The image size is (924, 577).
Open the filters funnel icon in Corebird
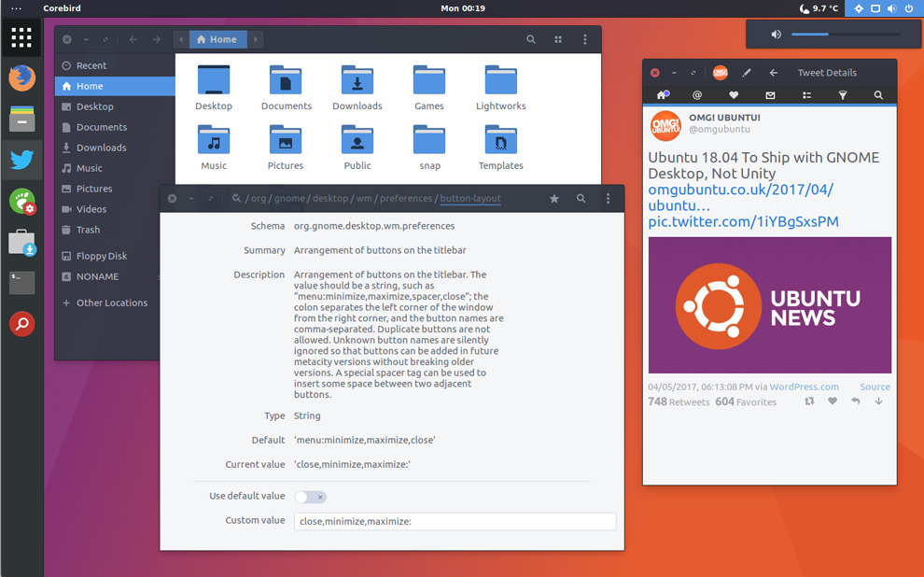(843, 95)
